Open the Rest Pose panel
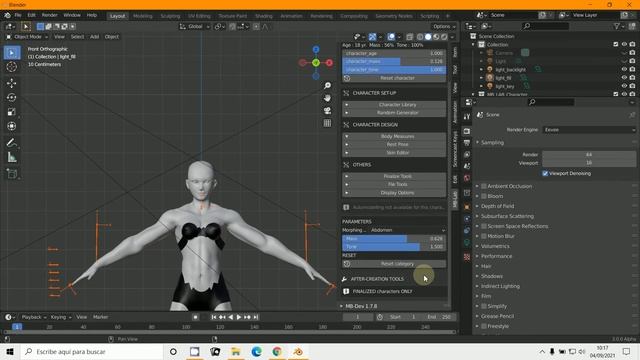640x360 pixels. pyautogui.click(x=394, y=144)
